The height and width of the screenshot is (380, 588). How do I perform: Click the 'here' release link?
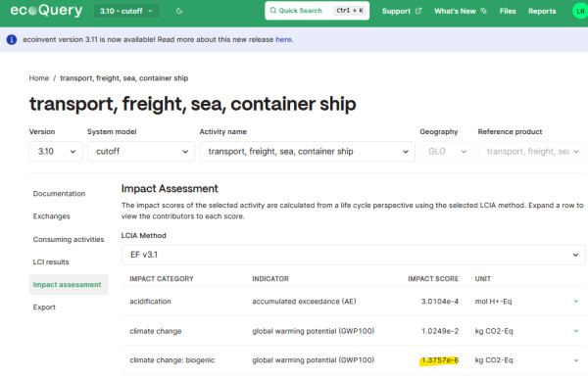click(283, 39)
